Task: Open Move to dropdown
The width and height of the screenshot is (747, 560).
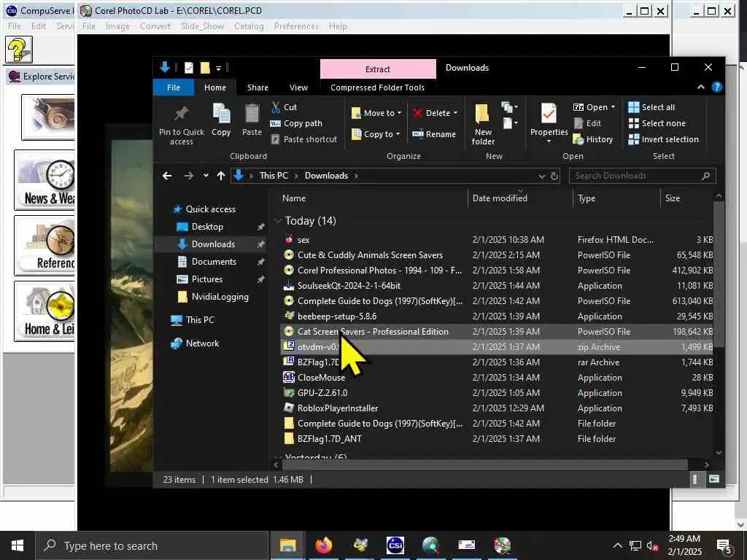Action: pos(376,113)
